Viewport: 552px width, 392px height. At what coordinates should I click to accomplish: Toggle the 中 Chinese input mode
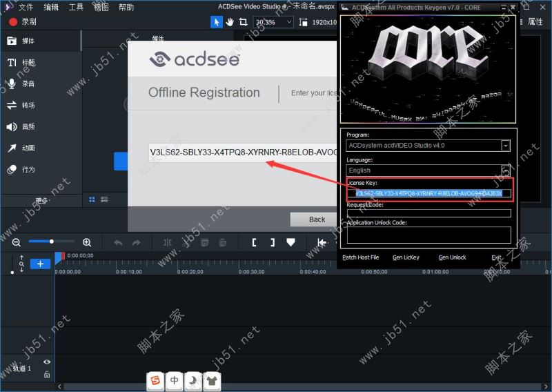coord(175,381)
